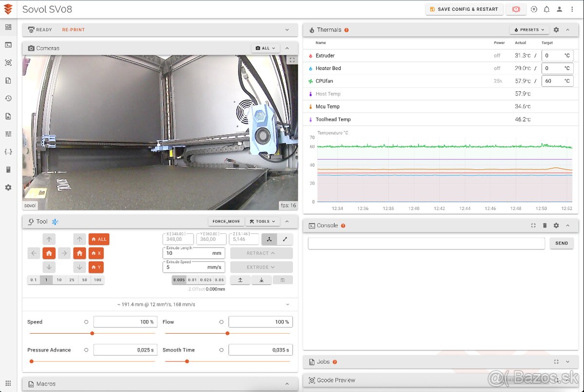Open the Console panel settings gear
The width and height of the screenshot is (584, 392).
click(556, 226)
